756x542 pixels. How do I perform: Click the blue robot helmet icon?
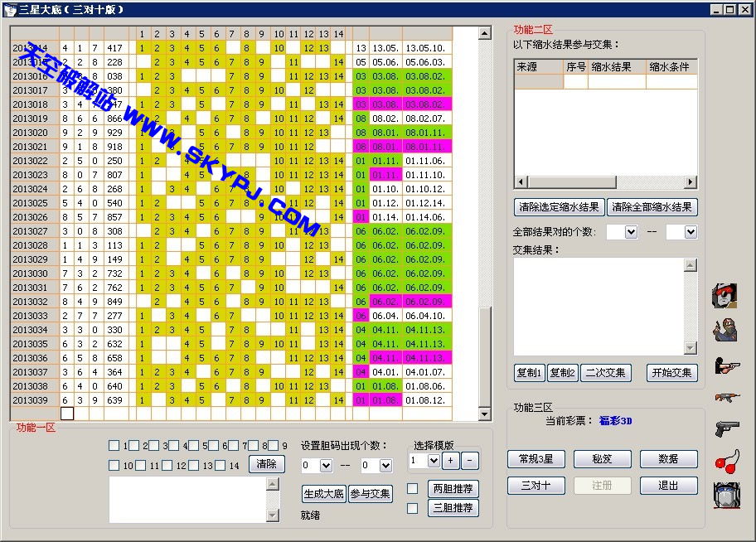tap(726, 495)
